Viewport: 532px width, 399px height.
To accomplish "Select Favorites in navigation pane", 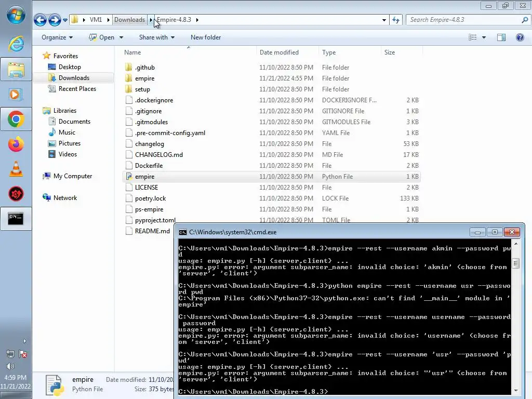I will pos(65,56).
